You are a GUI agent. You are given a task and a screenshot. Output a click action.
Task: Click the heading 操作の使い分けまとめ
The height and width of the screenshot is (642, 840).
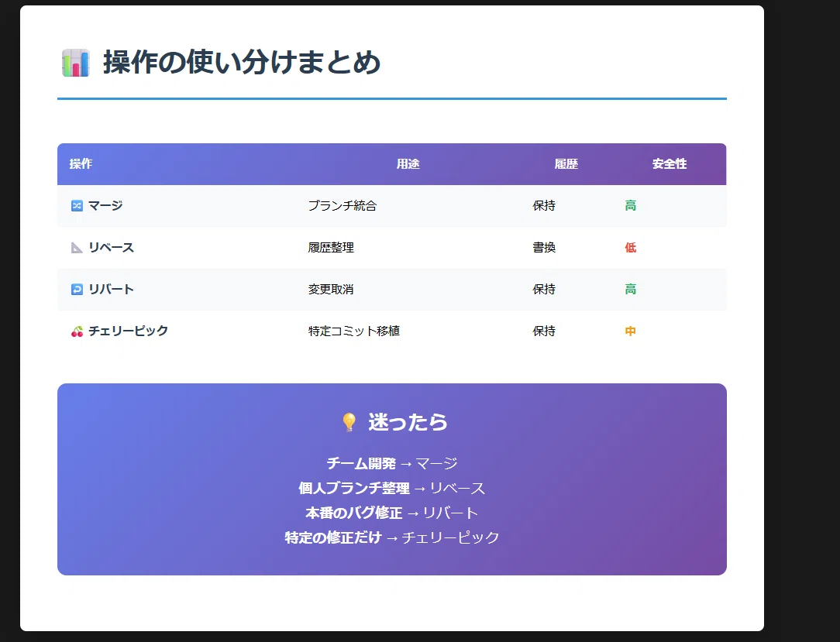[242, 62]
